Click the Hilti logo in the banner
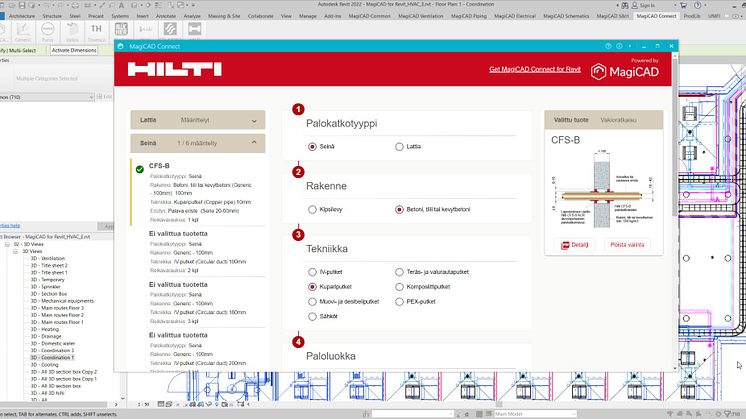Viewport: 746px width, 419px height. pyautogui.click(x=175, y=69)
